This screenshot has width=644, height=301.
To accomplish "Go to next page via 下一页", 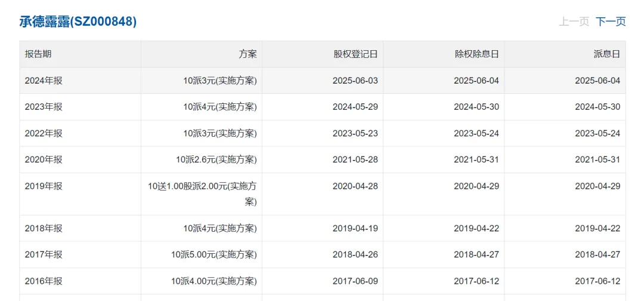I will [x=611, y=21].
